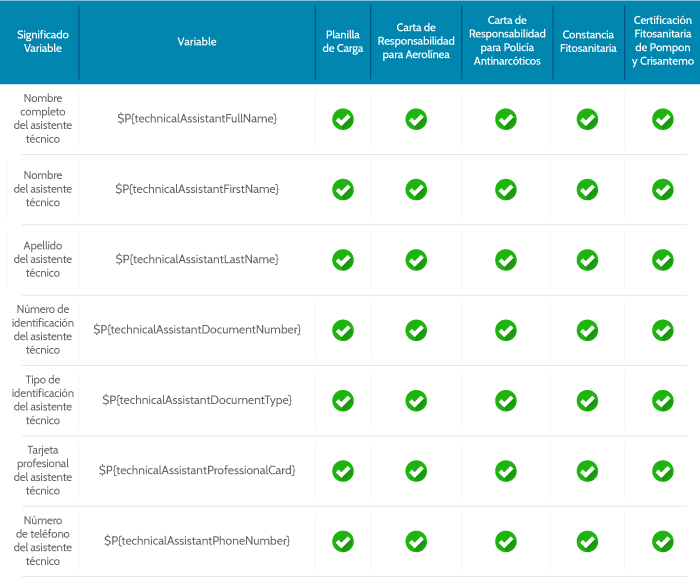Click the Pompon y Crisantemo checkmark for technicalAssistantLastName

[663, 260]
